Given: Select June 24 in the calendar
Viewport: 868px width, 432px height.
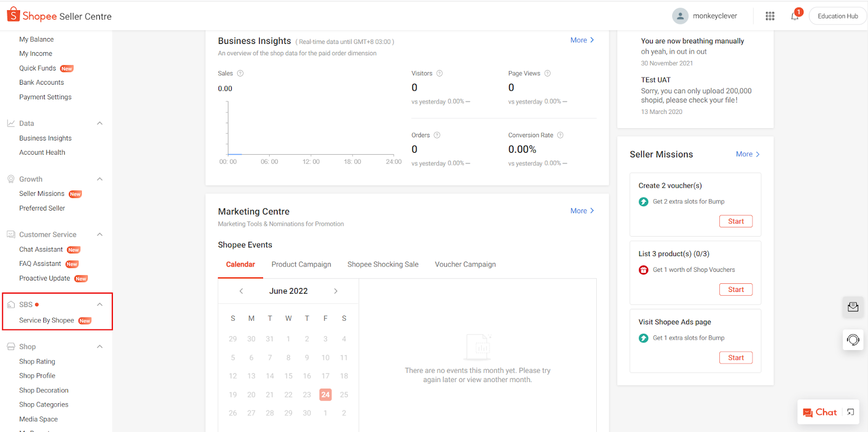Looking at the screenshot, I should click(x=325, y=395).
